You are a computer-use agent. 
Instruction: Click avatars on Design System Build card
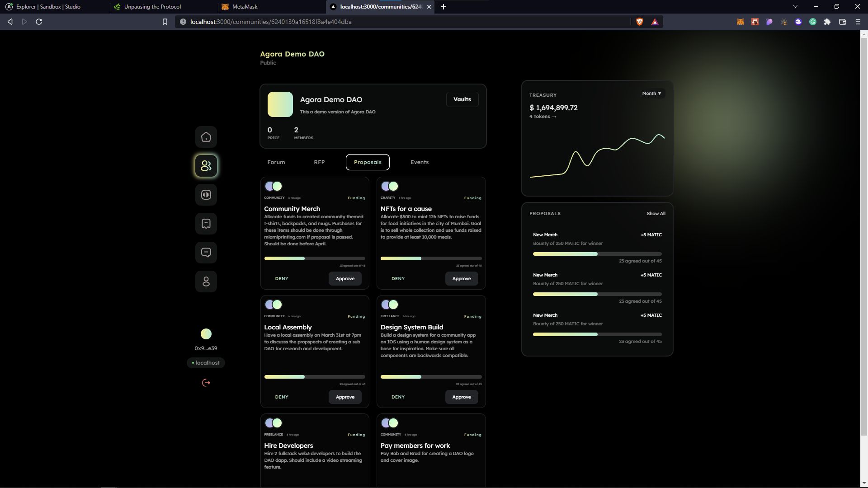pyautogui.click(x=390, y=305)
